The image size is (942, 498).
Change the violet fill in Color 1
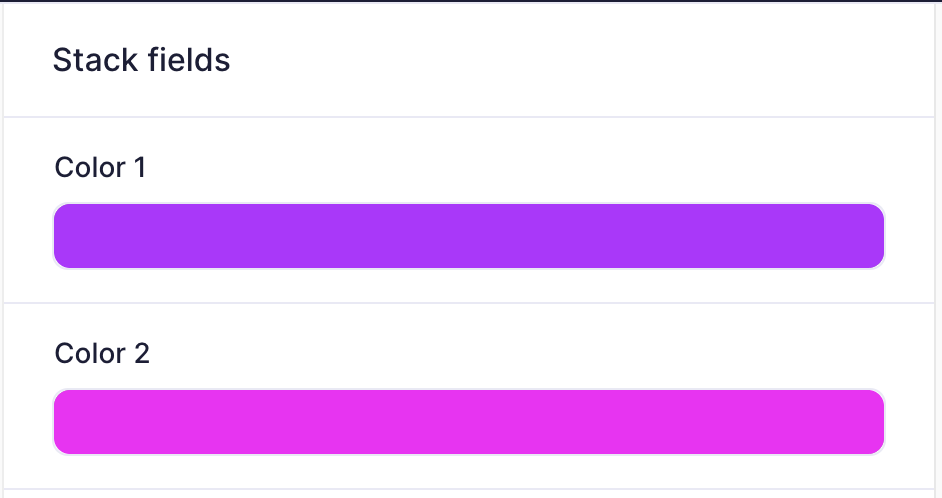(x=469, y=236)
